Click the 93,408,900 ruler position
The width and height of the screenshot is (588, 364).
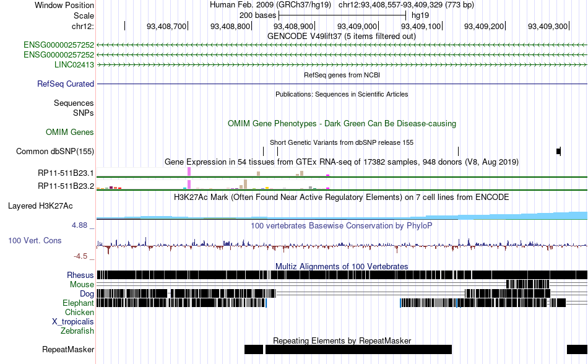tap(293, 26)
